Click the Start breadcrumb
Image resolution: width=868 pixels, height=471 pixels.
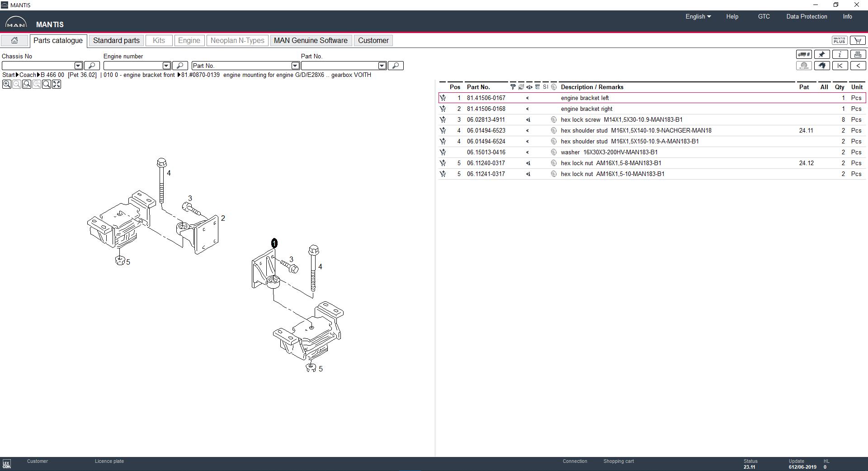pyautogui.click(x=9, y=75)
